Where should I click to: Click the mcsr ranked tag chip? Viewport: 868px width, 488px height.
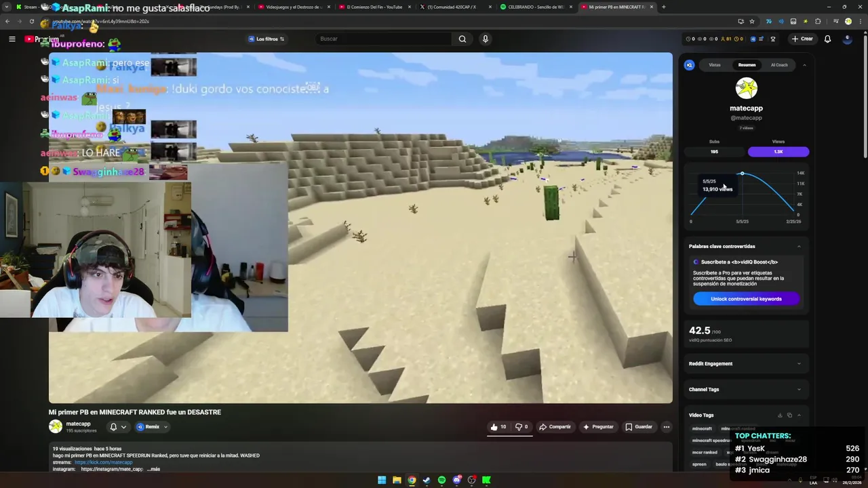tap(705, 452)
